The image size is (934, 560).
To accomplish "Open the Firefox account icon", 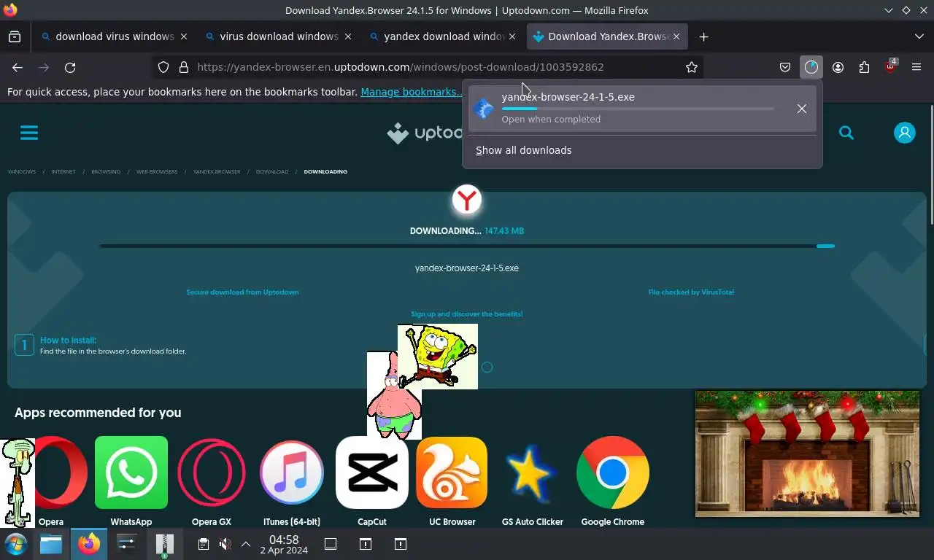I will coord(838,67).
